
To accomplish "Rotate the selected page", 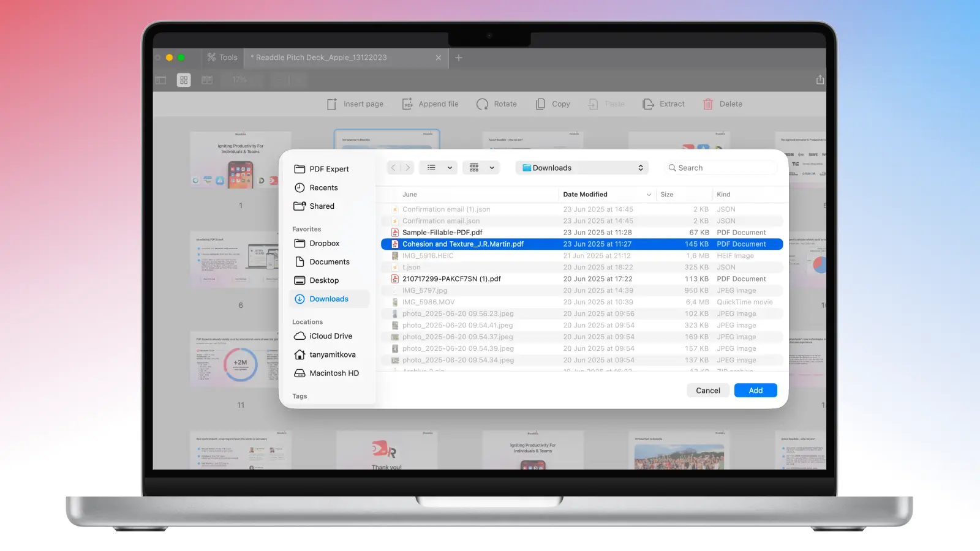I will tap(483, 104).
